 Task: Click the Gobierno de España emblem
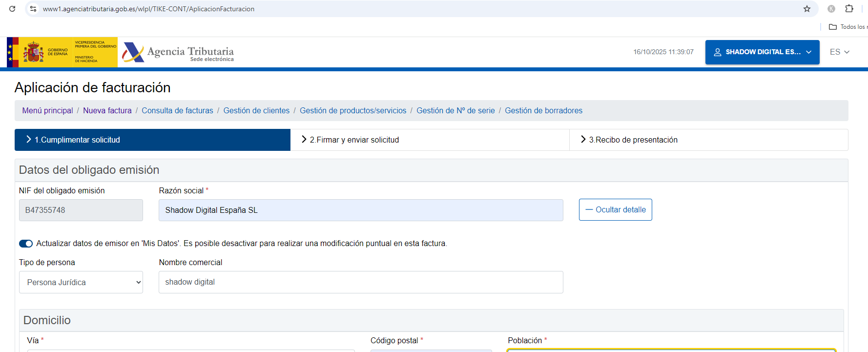point(33,52)
